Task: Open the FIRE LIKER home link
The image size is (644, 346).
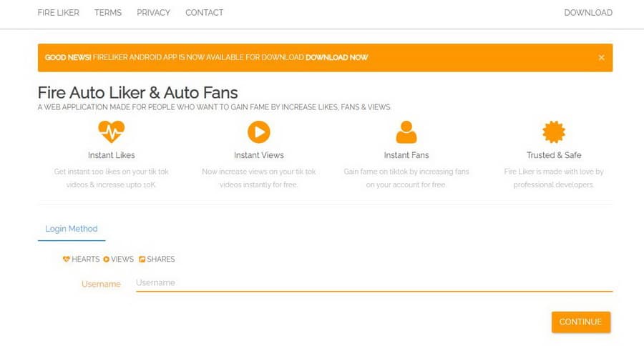Action: tap(59, 13)
